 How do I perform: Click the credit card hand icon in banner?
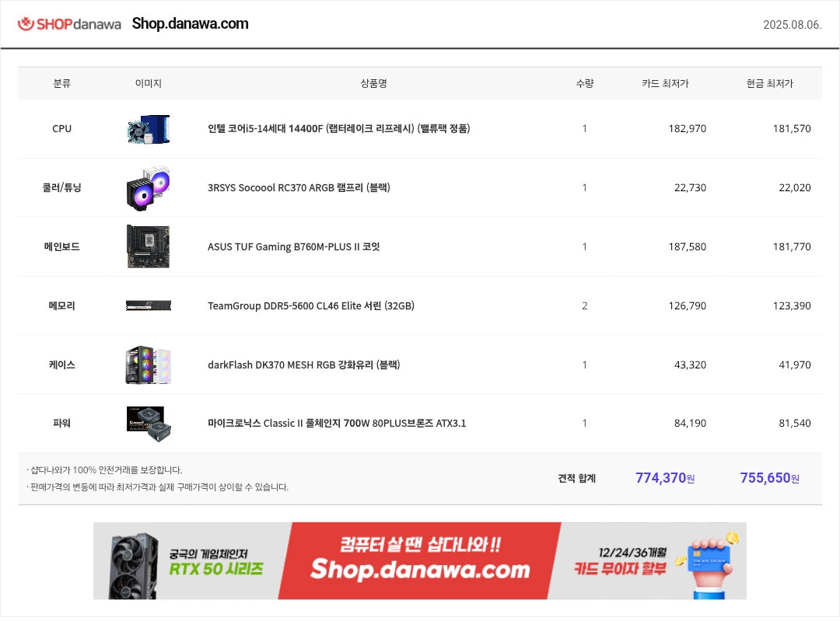click(x=707, y=565)
